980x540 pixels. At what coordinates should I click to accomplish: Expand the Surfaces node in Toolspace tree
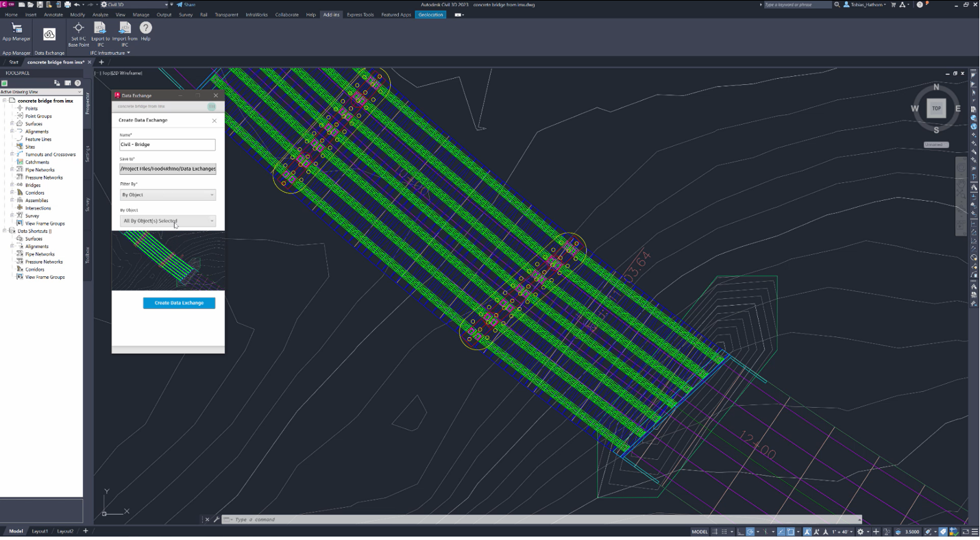pos(12,124)
